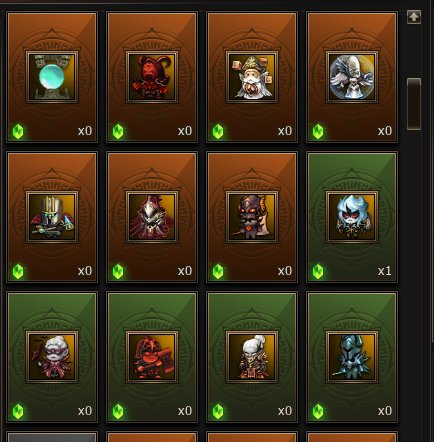This screenshot has height=442, width=434.
Task: Select the red-plumed skull armor hero
Action: click(x=152, y=217)
